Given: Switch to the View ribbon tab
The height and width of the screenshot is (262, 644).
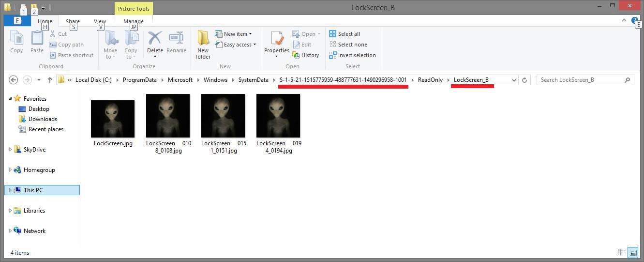Looking at the screenshot, I should [x=100, y=21].
